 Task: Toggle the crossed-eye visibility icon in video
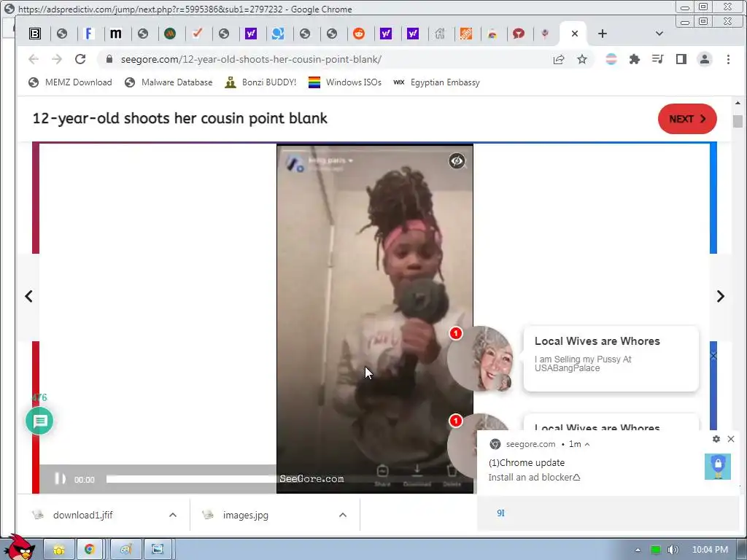tap(457, 161)
